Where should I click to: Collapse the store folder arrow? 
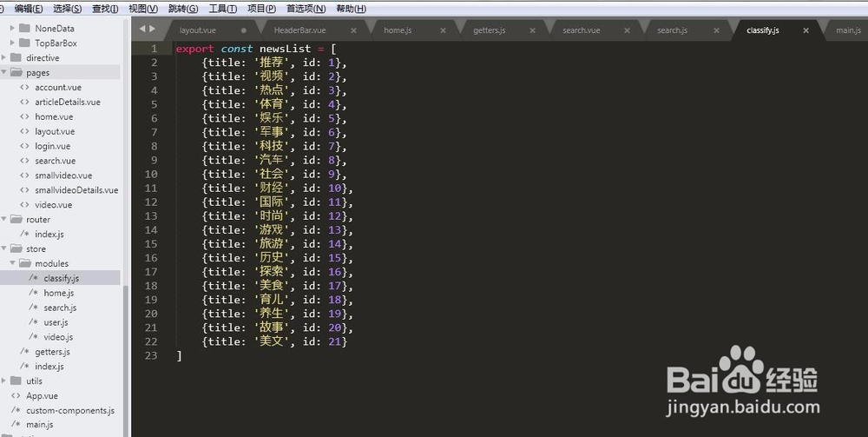[3, 248]
